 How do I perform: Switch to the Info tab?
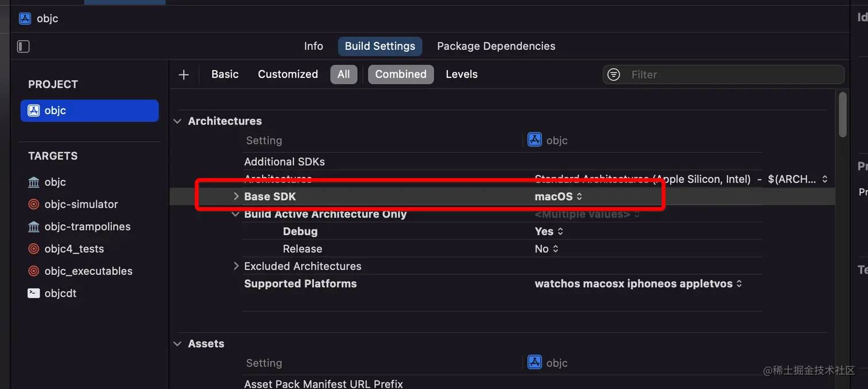pyautogui.click(x=313, y=46)
